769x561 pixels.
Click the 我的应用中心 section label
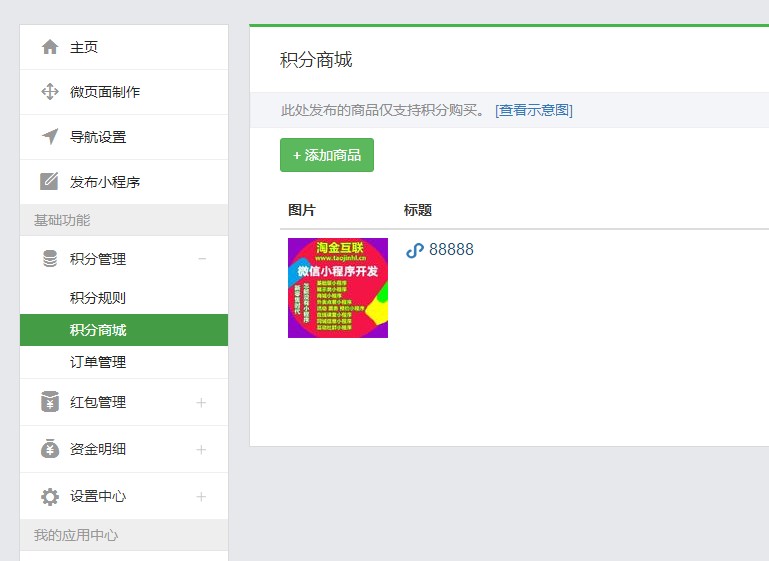(x=76, y=535)
